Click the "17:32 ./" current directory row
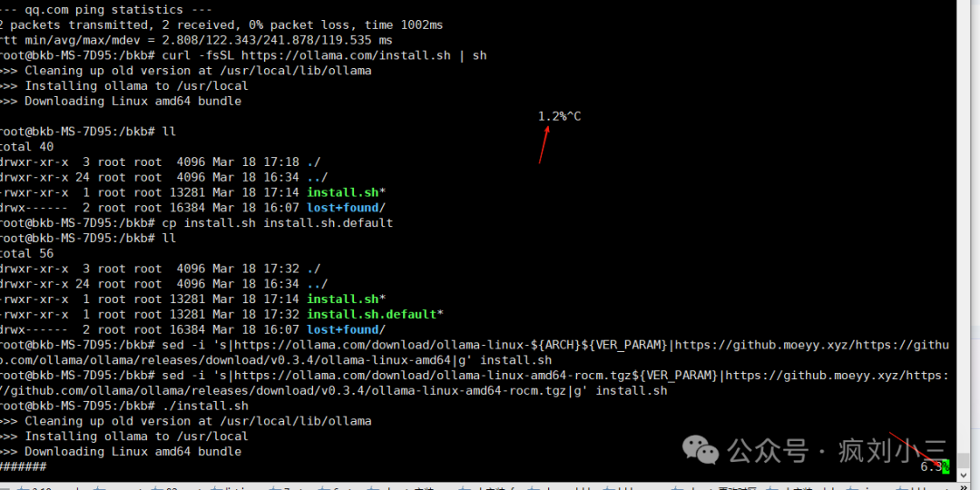Viewport: 980px width, 490px height. (160, 269)
